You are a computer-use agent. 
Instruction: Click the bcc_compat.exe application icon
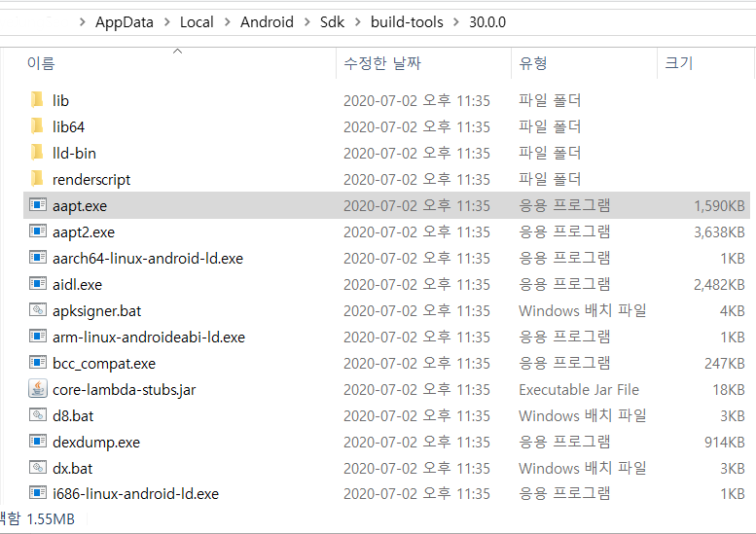pos(38,363)
